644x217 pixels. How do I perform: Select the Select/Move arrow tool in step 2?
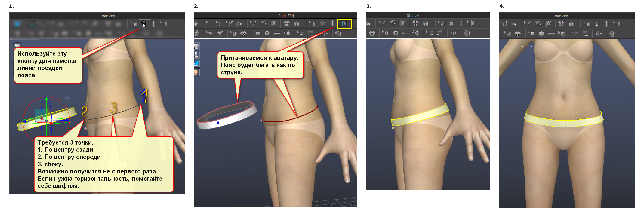point(210,23)
